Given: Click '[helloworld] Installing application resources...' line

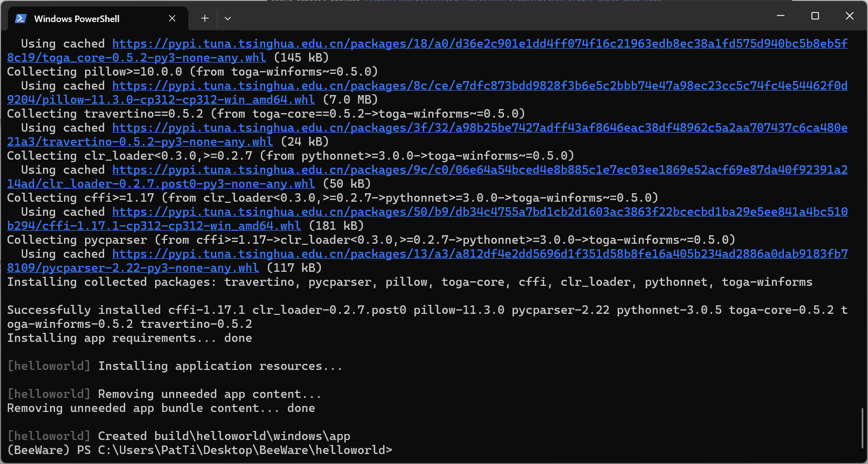Looking at the screenshot, I should point(175,366).
